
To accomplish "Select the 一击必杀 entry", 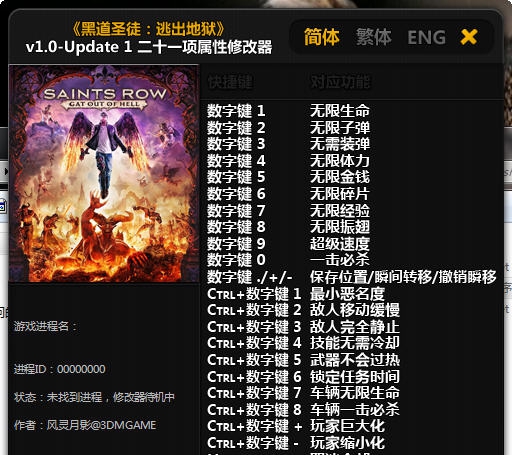I will pos(340,260).
